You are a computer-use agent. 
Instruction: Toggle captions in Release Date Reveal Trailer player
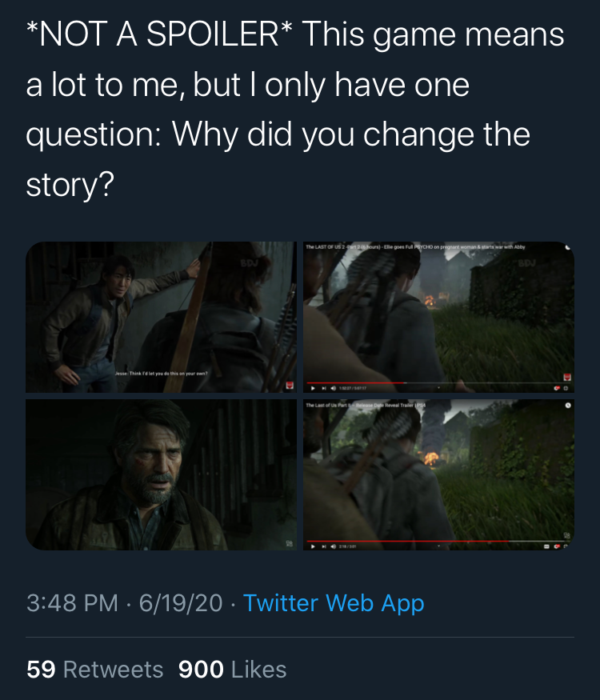[546, 546]
